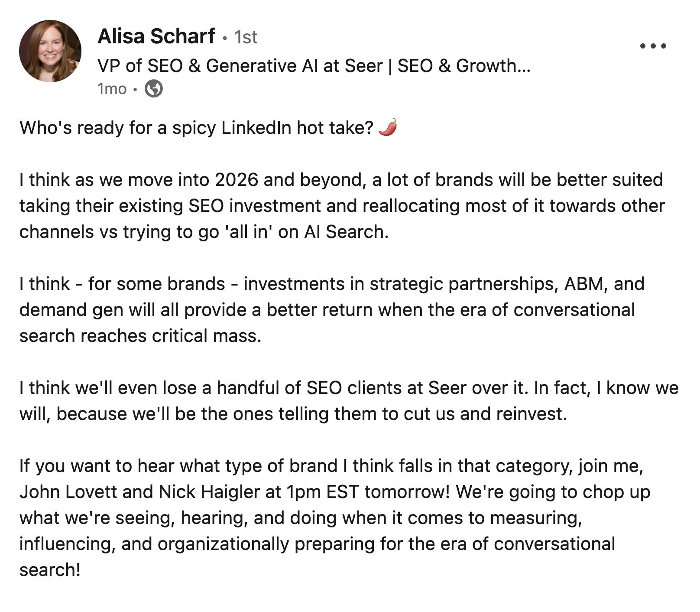Open the post options menu via the three-dot icon

point(652,45)
